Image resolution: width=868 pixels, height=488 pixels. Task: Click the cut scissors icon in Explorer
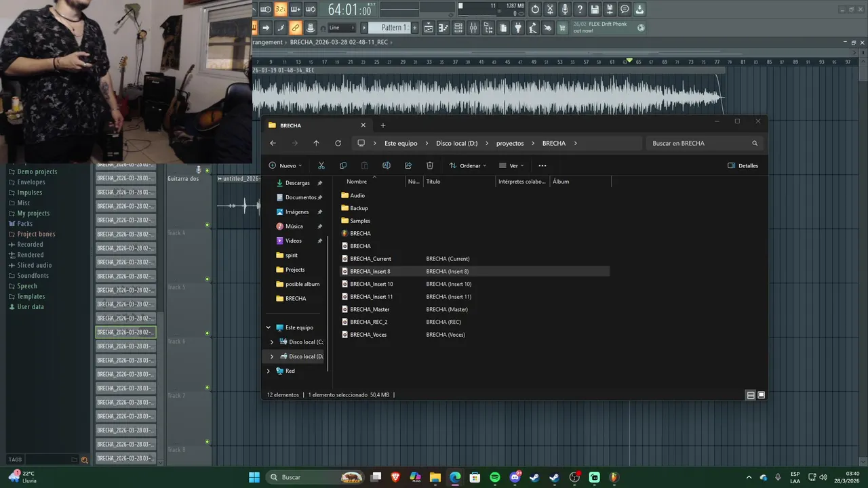point(321,165)
